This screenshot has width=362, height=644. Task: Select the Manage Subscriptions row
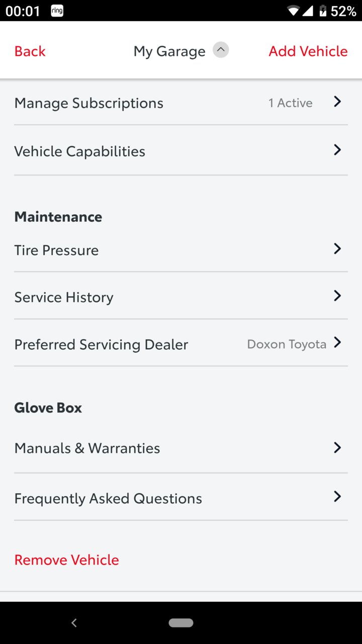pyautogui.click(x=181, y=103)
